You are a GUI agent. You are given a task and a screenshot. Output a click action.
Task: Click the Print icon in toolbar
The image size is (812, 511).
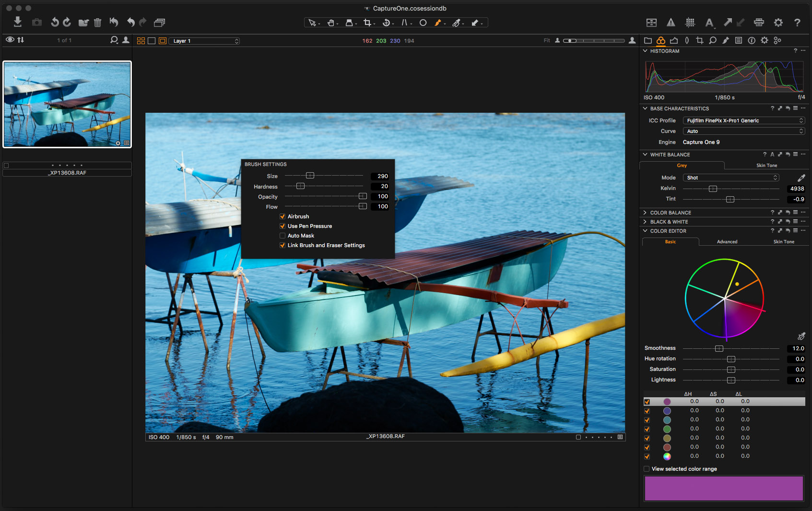tap(759, 23)
